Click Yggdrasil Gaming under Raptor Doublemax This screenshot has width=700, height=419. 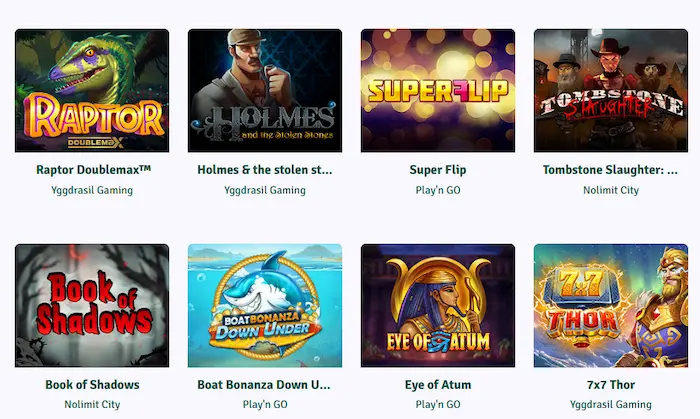(x=92, y=190)
